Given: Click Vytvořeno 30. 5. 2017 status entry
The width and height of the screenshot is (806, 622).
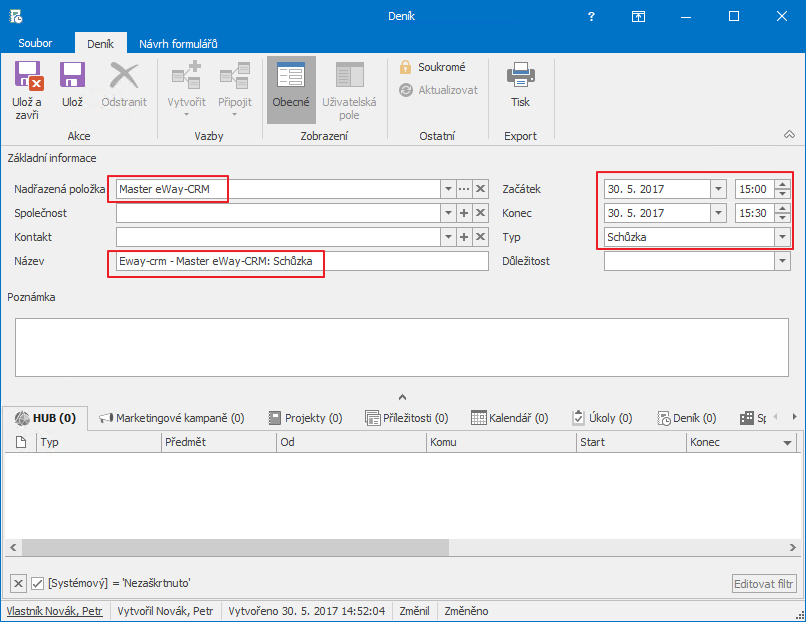Looking at the screenshot, I should tap(307, 611).
